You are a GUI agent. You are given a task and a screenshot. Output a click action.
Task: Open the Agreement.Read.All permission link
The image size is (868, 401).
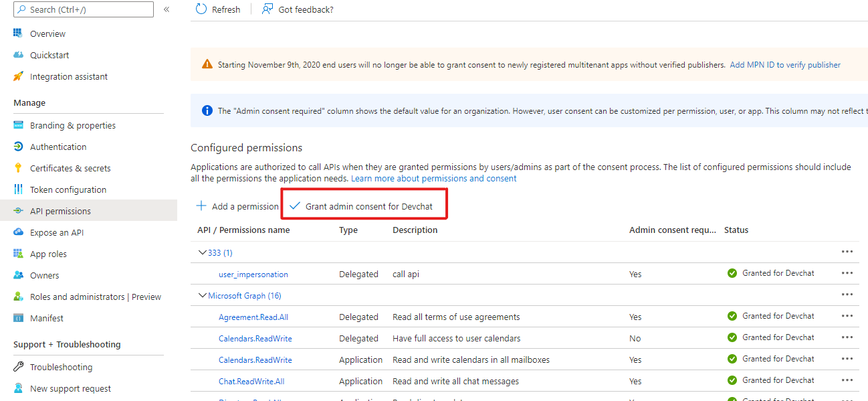(x=253, y=317)
